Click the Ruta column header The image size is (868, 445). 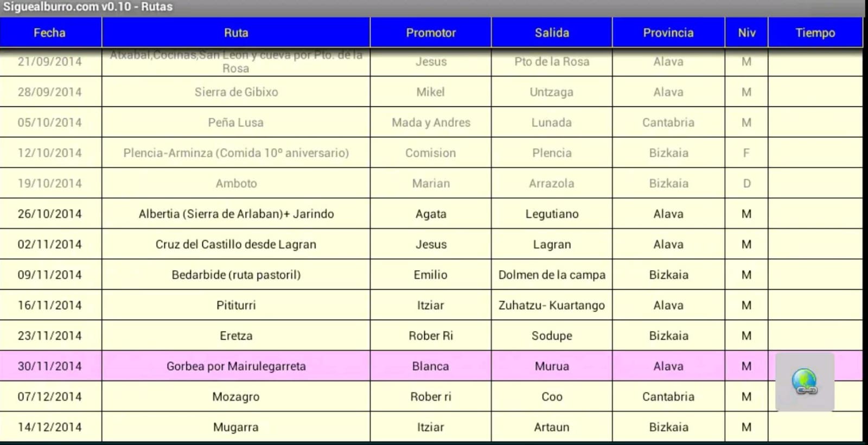(x=236, y=33)
